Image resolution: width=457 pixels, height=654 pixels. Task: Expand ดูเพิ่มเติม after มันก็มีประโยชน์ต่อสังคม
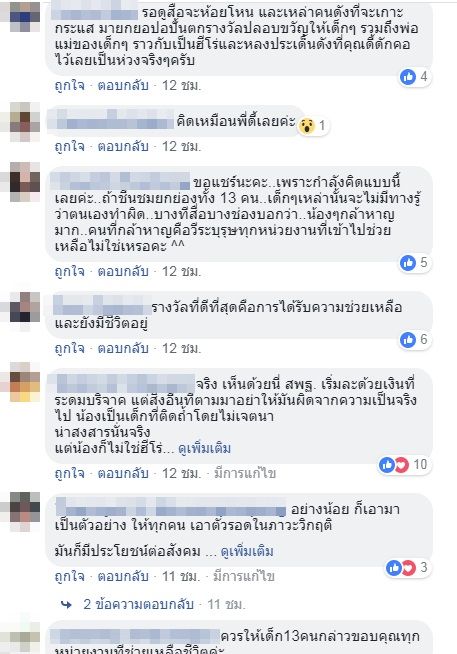pos(247,551)
